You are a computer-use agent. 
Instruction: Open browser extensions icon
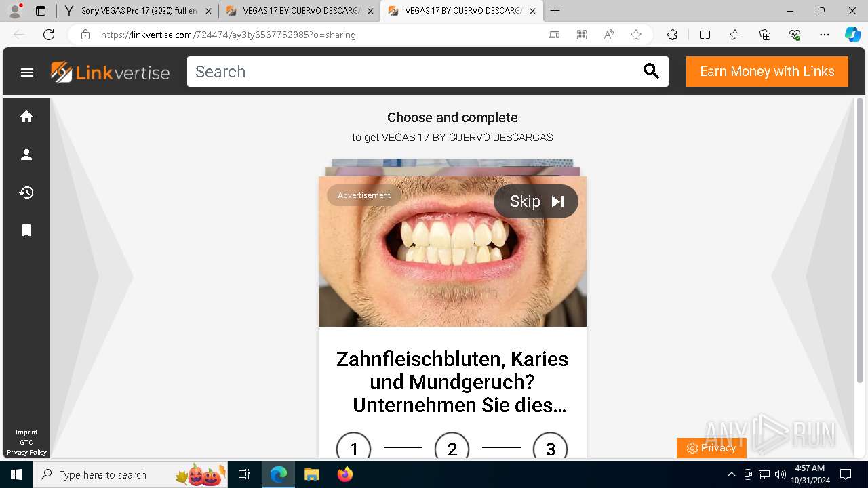click(672, 35)
